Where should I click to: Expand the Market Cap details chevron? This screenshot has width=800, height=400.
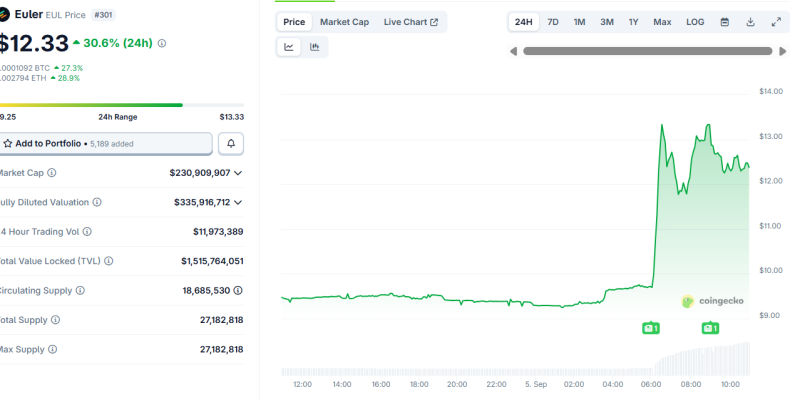238,173
